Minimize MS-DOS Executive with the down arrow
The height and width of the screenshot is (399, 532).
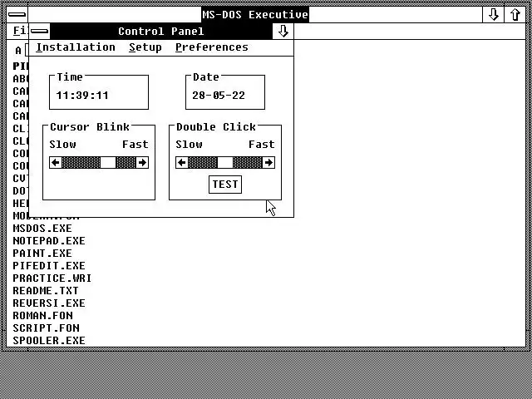(493, 15)
